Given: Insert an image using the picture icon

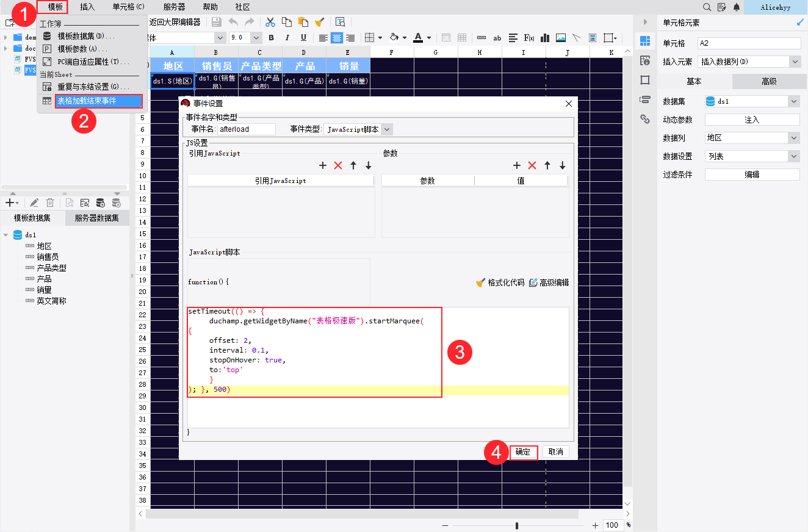Looking at the screenshot, I should click(x=560, y=38).
